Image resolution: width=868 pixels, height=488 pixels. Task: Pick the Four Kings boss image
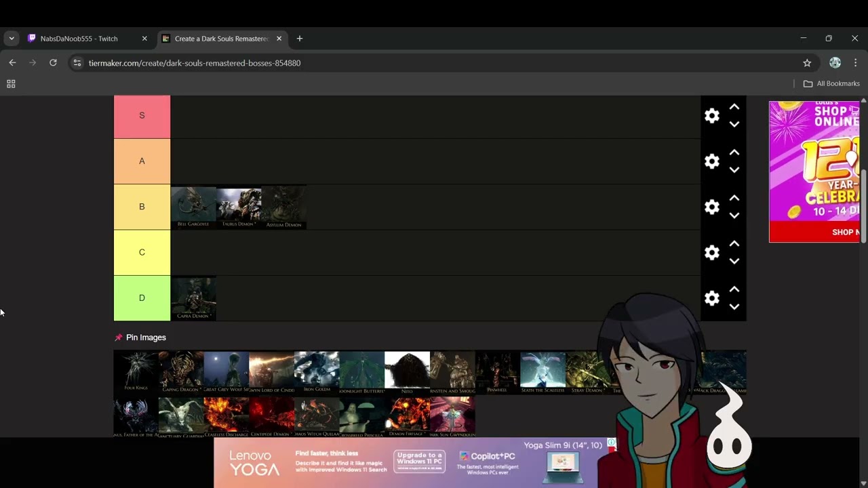coord(136,371)
